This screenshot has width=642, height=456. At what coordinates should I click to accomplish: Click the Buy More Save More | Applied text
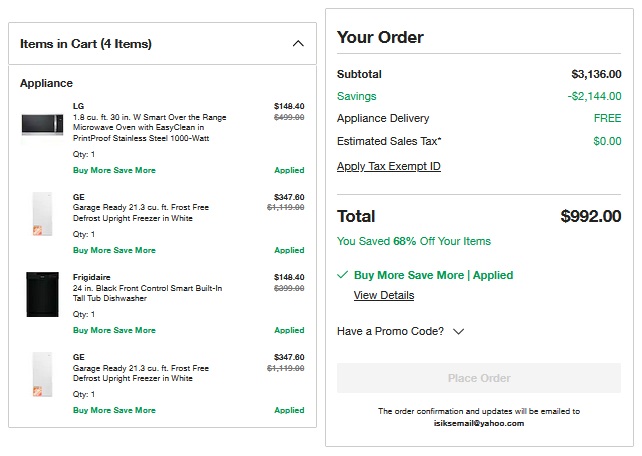point(433,275)
